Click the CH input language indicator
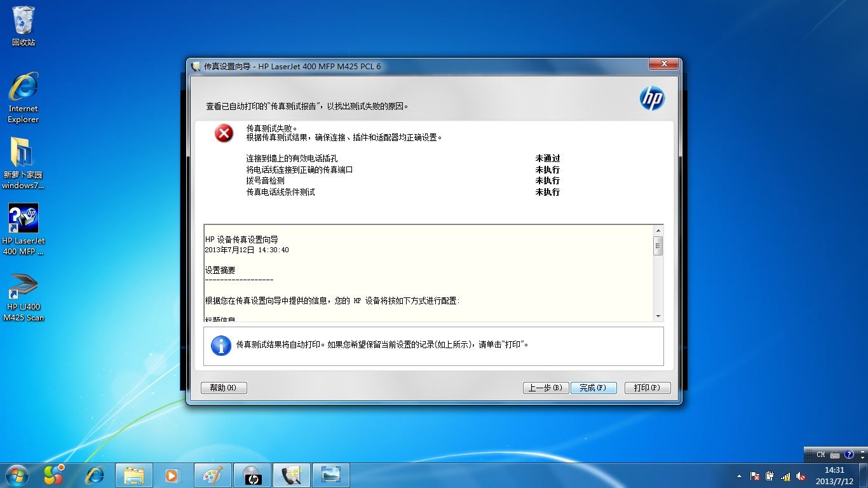The height and width of the screenshot is (488, 868). click(x=820, y=454)
